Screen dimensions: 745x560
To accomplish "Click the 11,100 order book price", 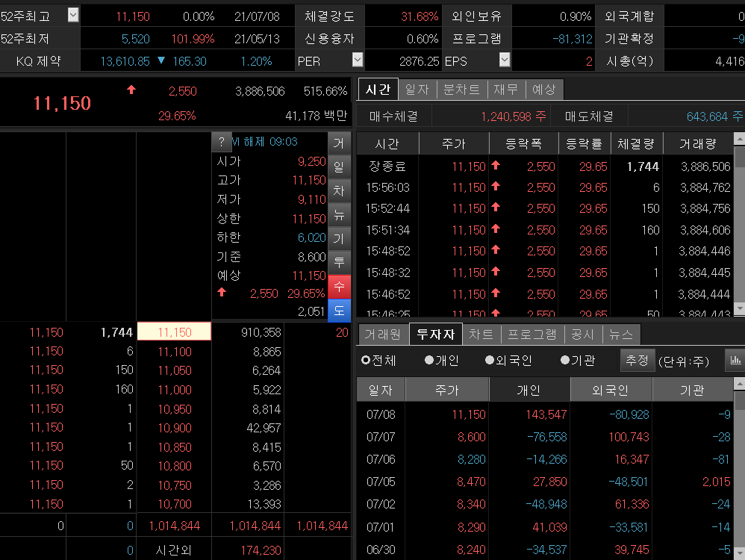I will pos(175,352).
